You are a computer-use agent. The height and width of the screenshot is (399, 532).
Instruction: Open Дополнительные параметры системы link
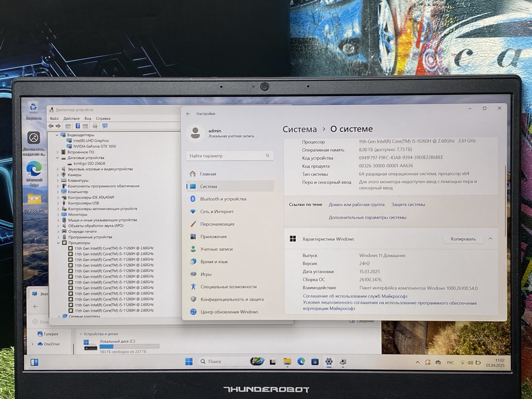[x=367, y=217]
